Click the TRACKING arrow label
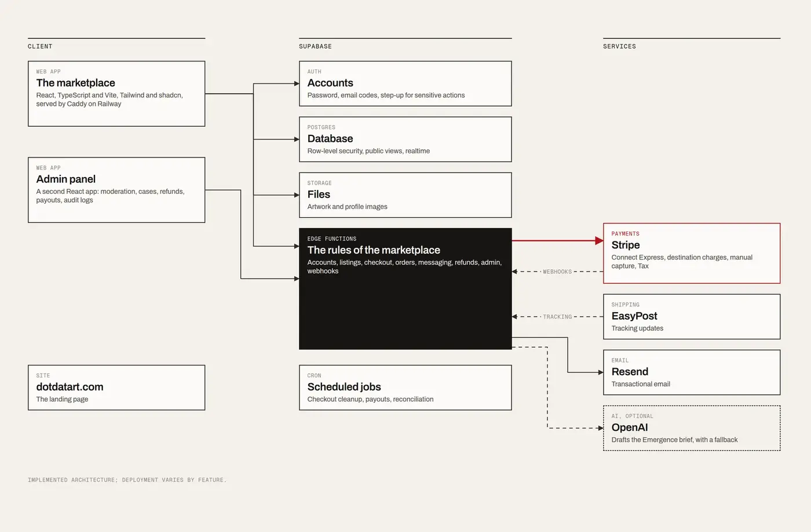This screenshot has height=532, width=811. (x=557, y=317)
